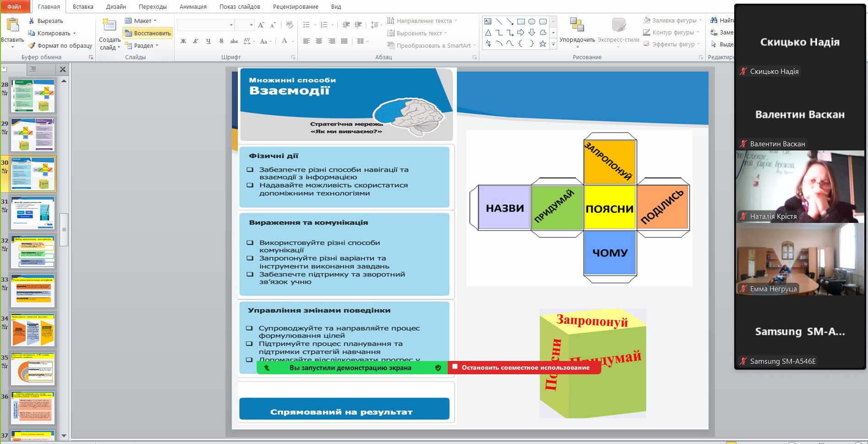The image size is (868, 444).
Task: Open the Шрифт font dialog launcher
Action: [x=293, y=57]
